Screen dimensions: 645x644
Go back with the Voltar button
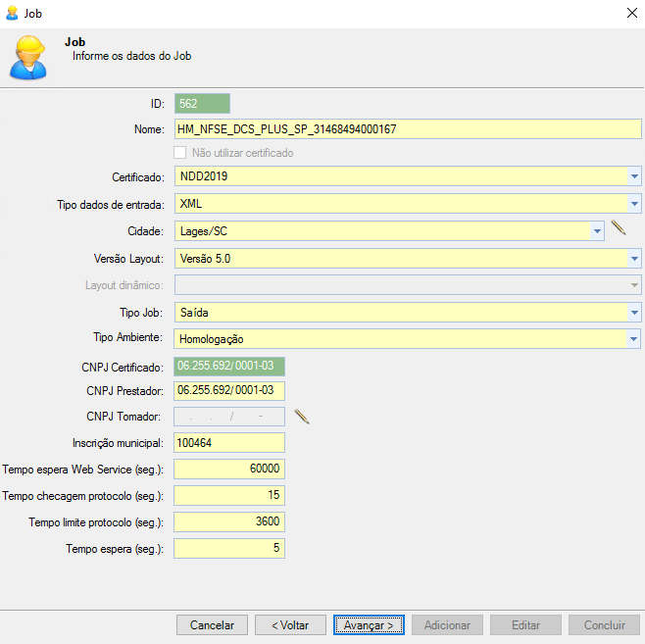[x=290, y=624]
